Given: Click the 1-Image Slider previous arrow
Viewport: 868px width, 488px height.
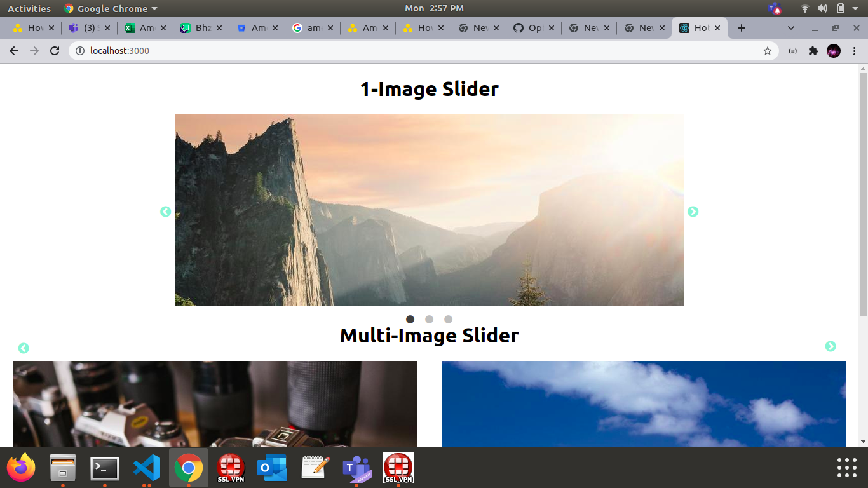Looking at the screenshot, I should coord(166,212).
